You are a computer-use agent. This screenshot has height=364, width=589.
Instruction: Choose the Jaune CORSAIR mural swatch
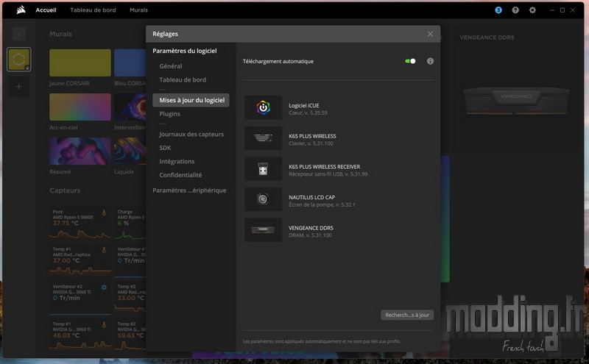click(x=80, y=63)
